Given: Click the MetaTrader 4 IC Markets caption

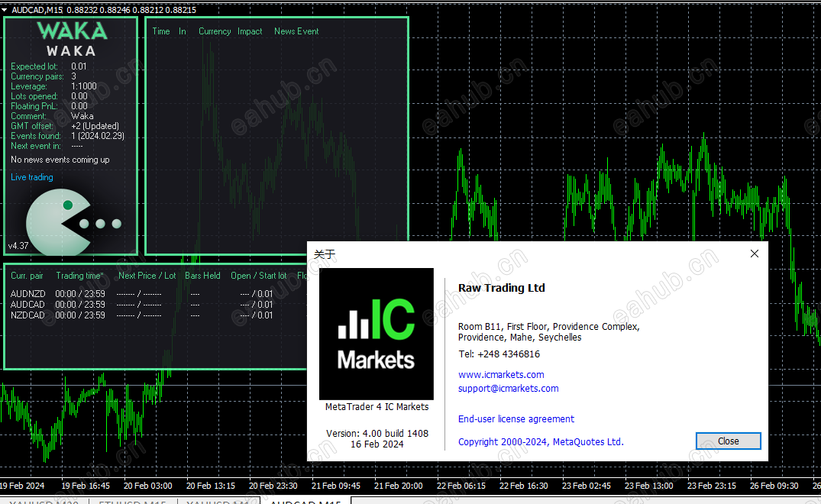Looking at the screenshot, I should [x=377, y=407].
